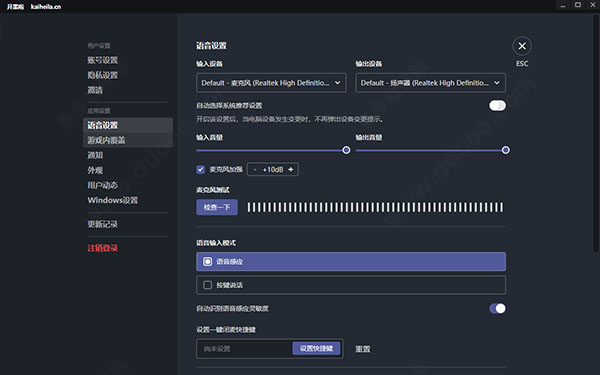Click the microphone test level meter
The height and width of the screenshot is (375, 600).
click(375, 207)
